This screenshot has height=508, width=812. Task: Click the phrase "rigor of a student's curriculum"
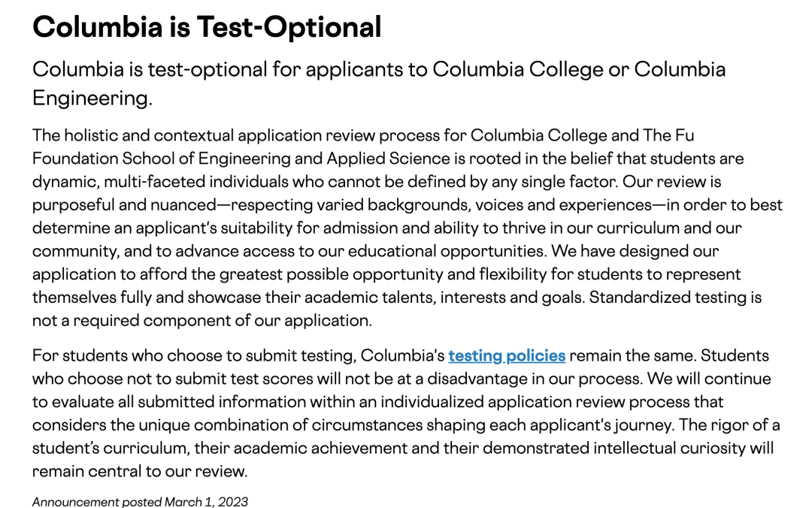click(x=752, y=425)
